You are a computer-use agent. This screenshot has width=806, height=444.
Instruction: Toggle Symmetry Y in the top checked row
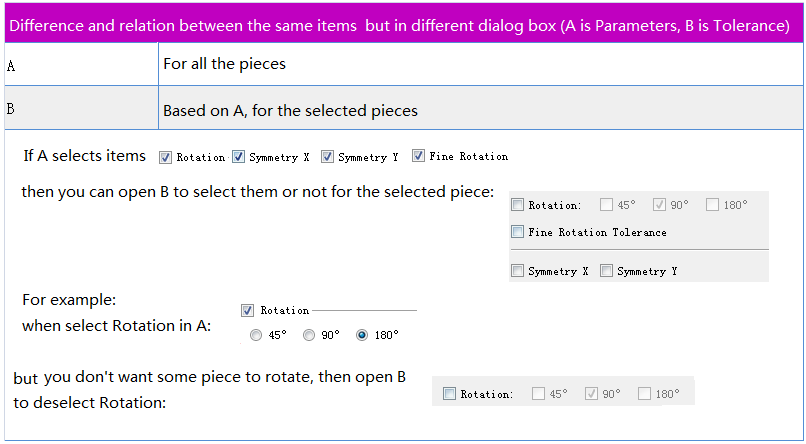(x=327, y=157)
